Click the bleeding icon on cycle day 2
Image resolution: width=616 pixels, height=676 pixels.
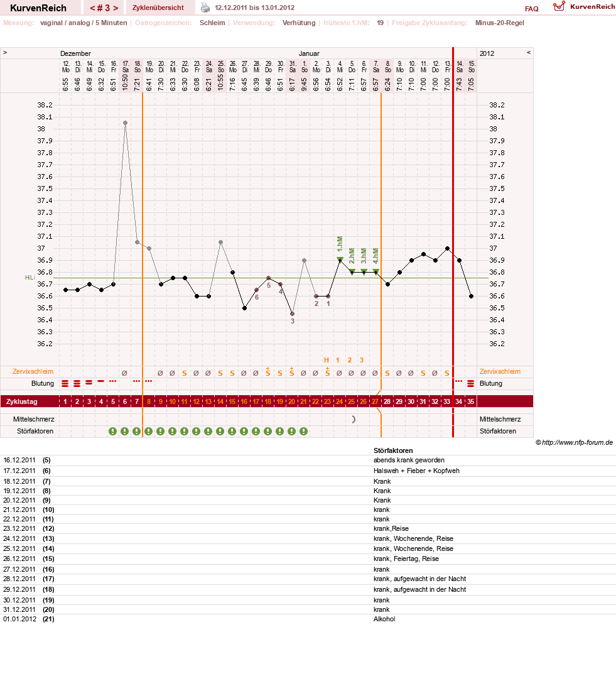(77, 383)
